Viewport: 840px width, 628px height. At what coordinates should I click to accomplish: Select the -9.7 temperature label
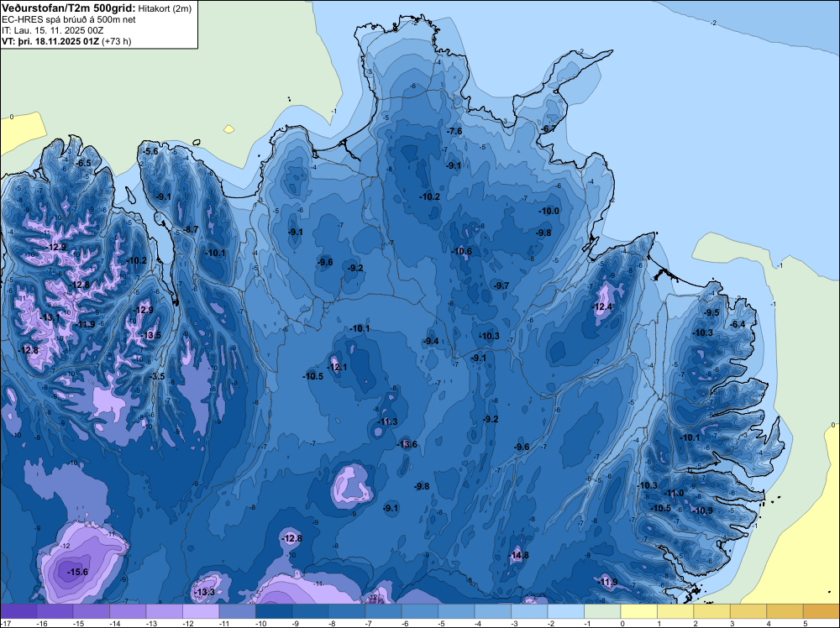coord(501,285)
